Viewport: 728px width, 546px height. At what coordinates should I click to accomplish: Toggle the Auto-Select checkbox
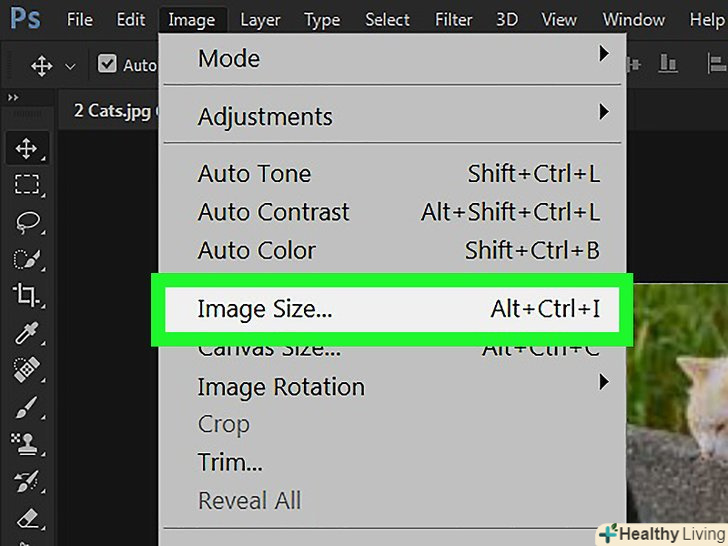point(107,65)
